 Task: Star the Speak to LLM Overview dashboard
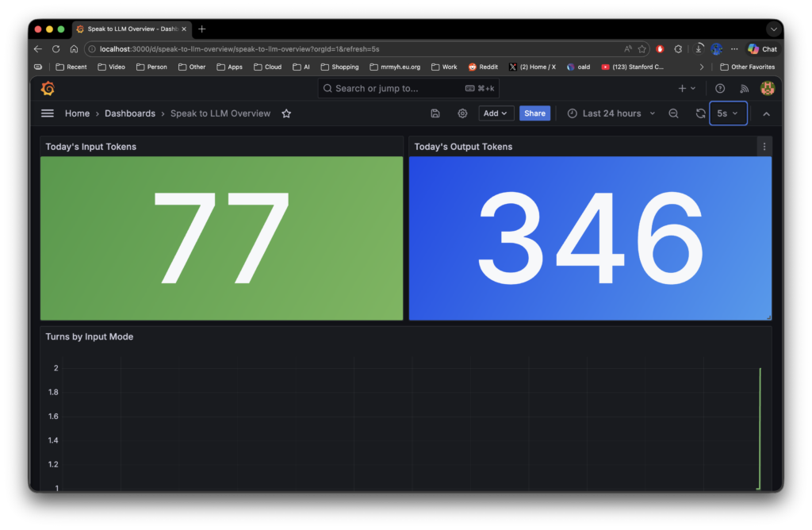point(286,113)
